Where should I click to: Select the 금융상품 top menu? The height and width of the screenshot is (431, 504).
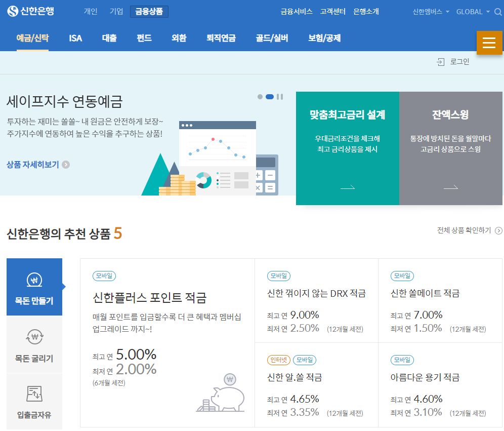coord(149,12)
